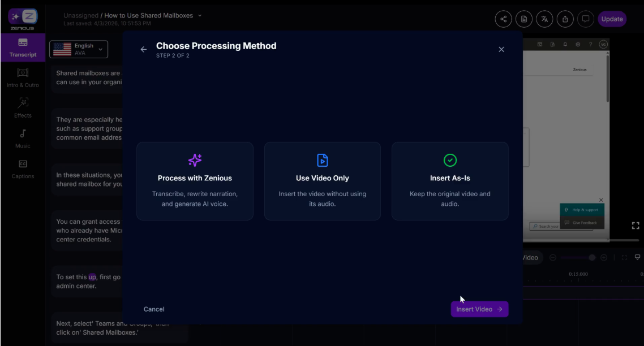Open the document script icon
Screen dimensions: 644x346
[524, 19]
